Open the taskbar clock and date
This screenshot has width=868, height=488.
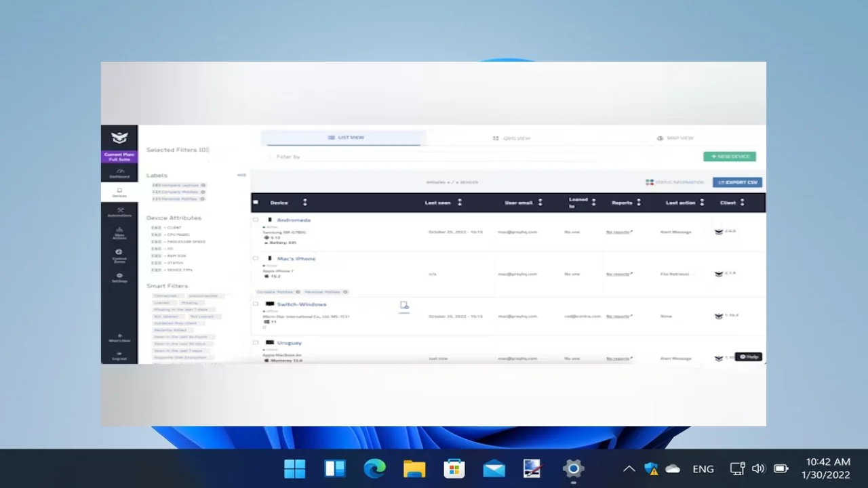[825, 468]
